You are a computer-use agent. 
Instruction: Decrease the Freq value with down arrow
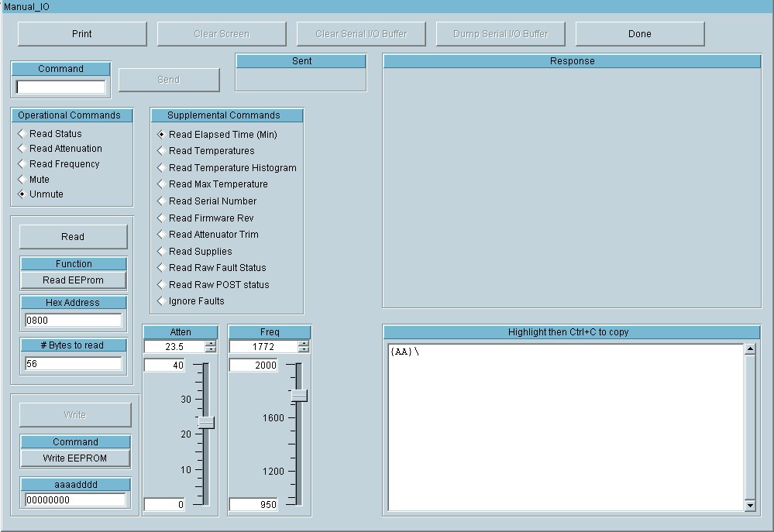tap(304, 350)
